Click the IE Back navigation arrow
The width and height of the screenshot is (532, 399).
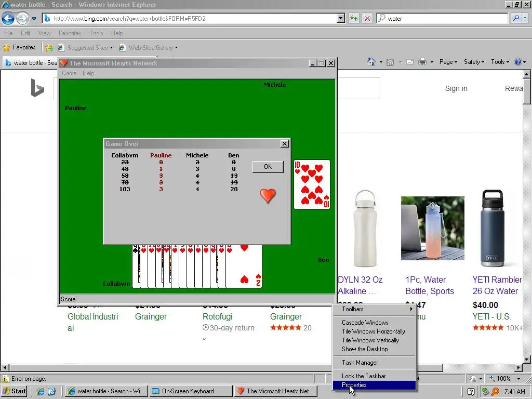[x=8, y=18]
